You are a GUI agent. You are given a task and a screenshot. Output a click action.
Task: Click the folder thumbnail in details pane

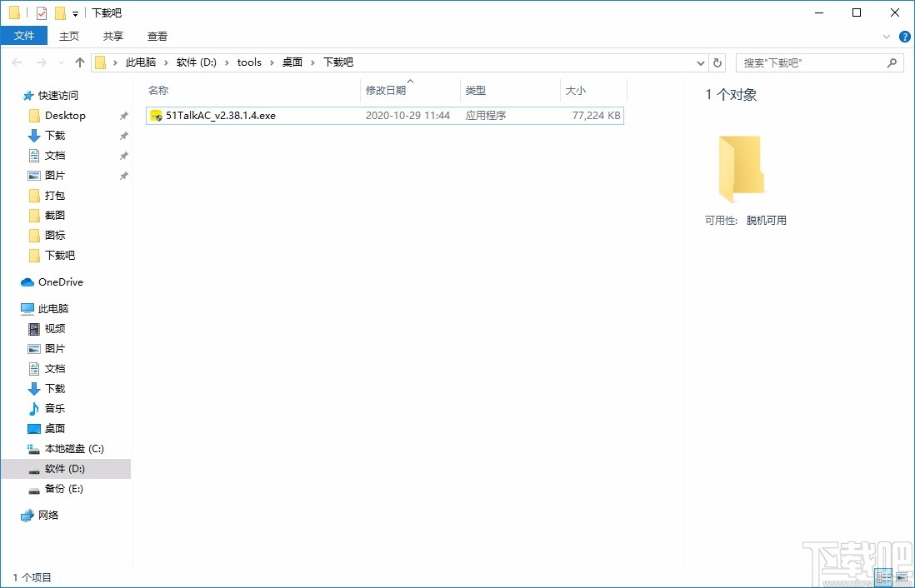(x=741, y=169)
